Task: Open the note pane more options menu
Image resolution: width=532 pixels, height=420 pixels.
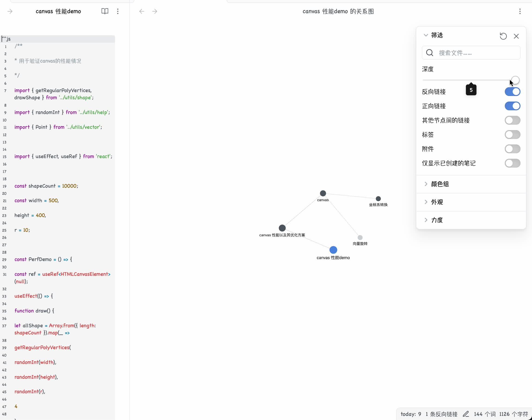Action: [x=118, y=11]
